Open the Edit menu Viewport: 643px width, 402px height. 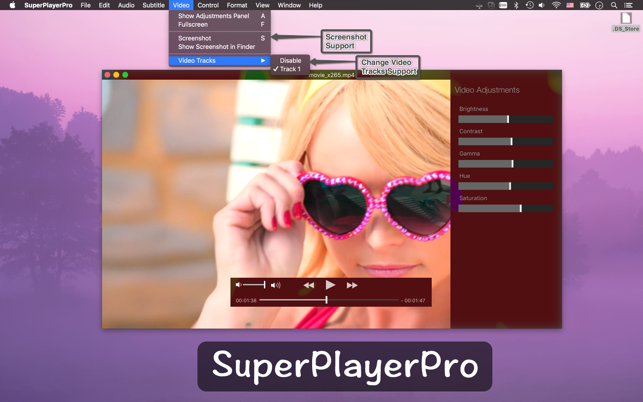(104, 5)
